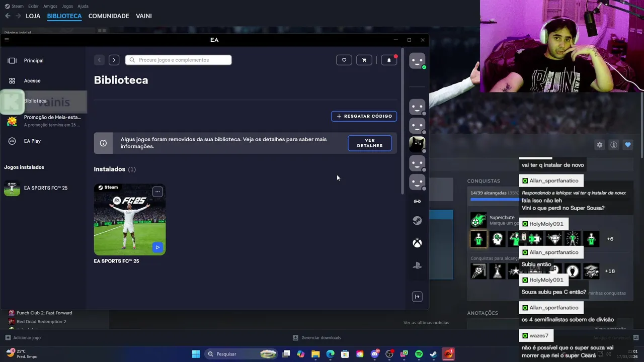Click Steam back navigation arrow

pyautogui.click(x=8, y=16)
